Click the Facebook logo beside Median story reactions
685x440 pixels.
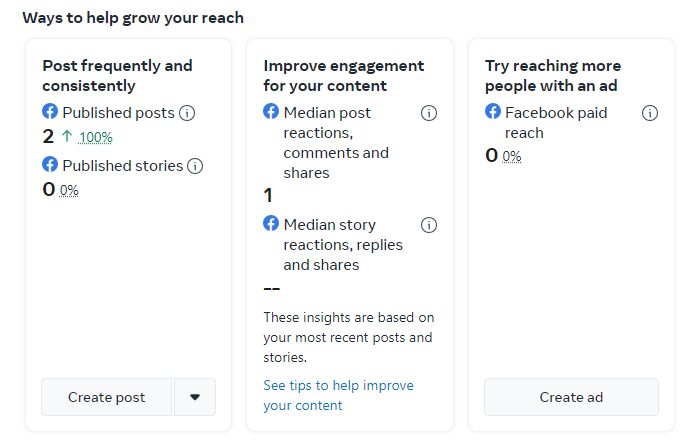[271, 224]
